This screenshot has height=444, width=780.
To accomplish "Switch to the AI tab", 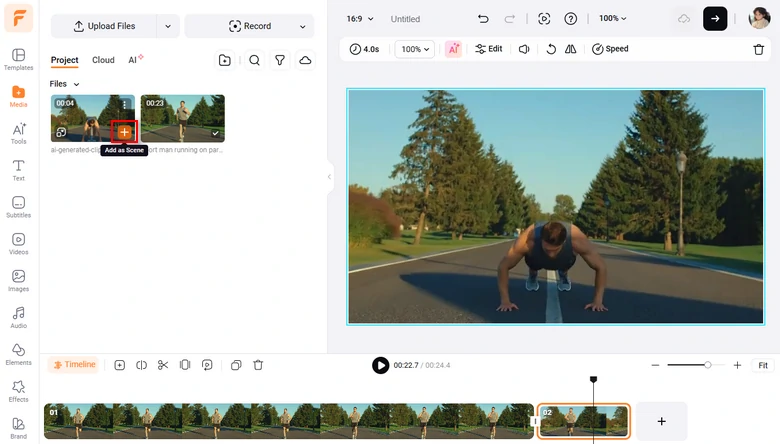I will click(x=135, y=60).
